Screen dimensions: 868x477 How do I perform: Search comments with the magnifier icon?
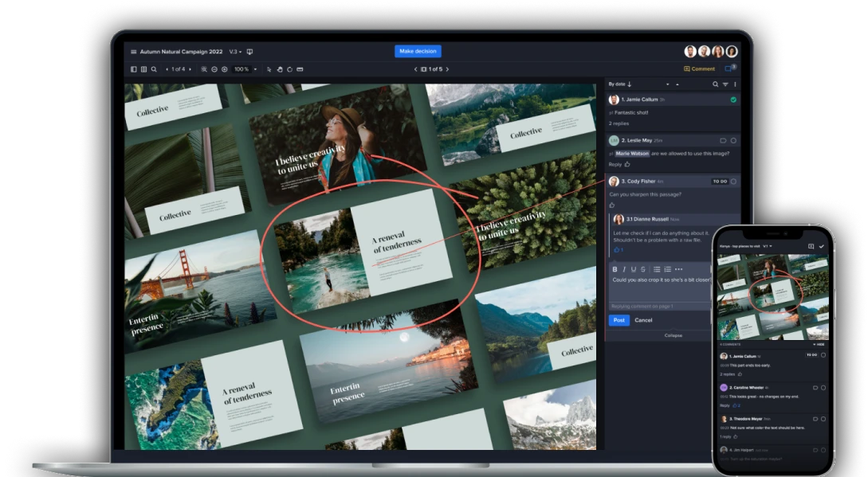pyautogui.click(x=715, y=84)
